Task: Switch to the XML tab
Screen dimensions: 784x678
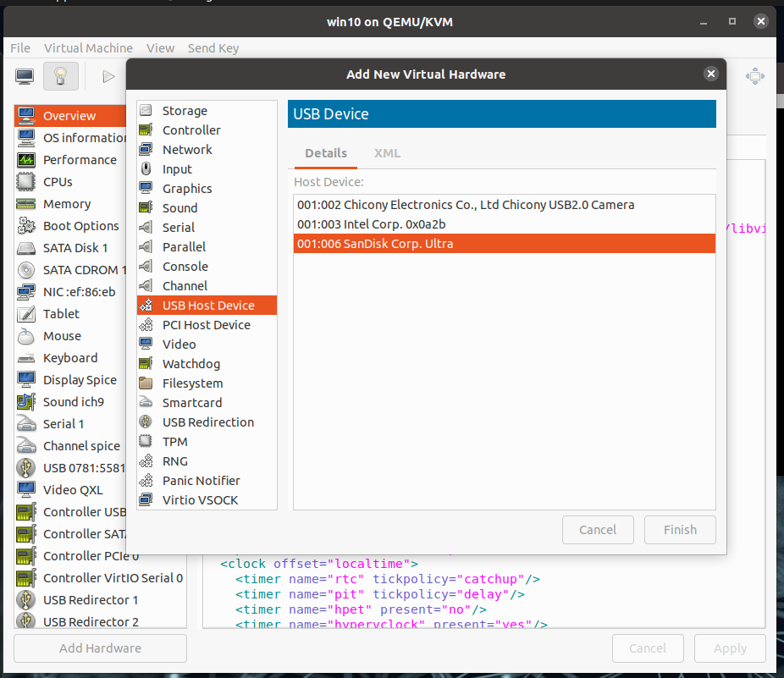Action: (x=387, y=153)
